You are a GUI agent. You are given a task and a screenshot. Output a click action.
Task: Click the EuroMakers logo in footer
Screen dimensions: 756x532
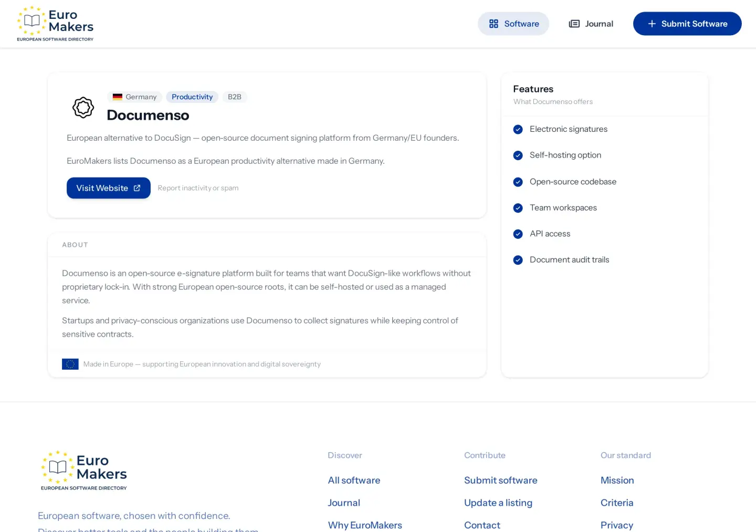pos(84,471)
